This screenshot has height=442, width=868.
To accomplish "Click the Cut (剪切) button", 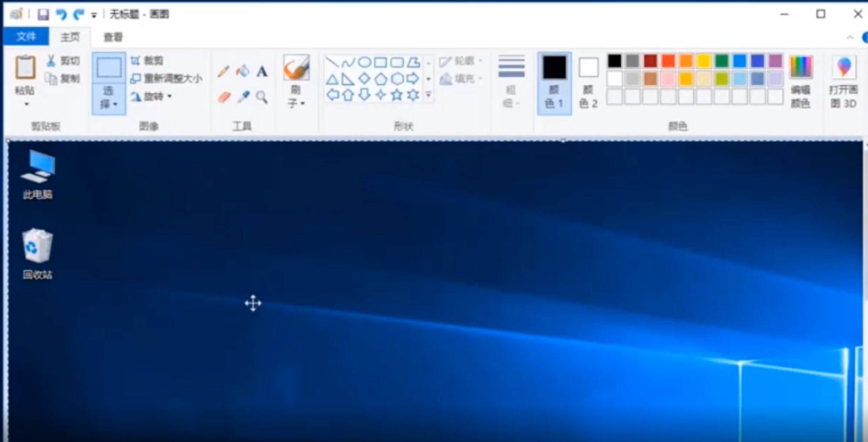I will 63,61.
